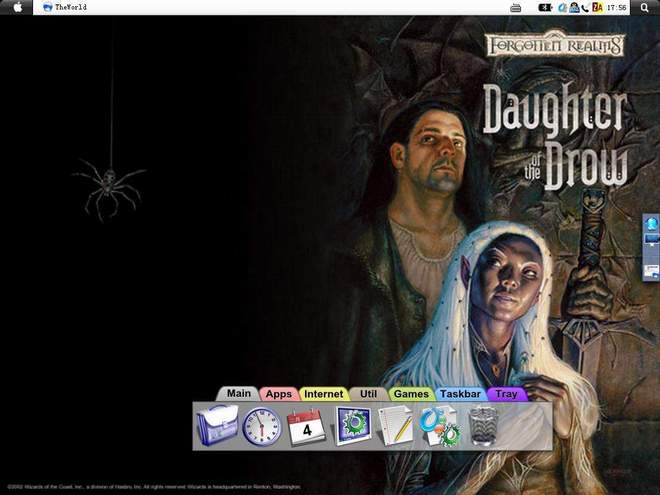Viewport: 660px width, 495px height.
Task: Open the Apple menu
Action: (18, 8)
